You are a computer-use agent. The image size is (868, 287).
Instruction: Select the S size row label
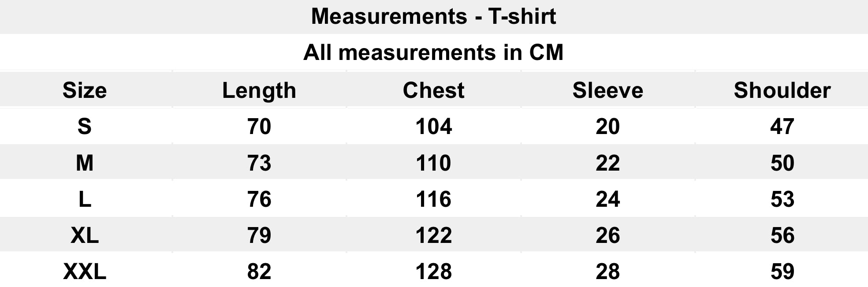(x=85, y=127)
